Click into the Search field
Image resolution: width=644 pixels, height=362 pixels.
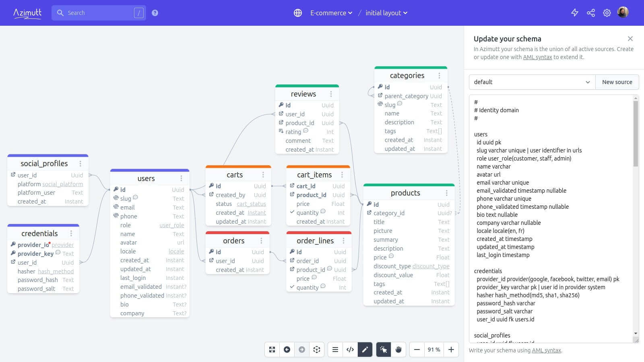tap(99, 13)
